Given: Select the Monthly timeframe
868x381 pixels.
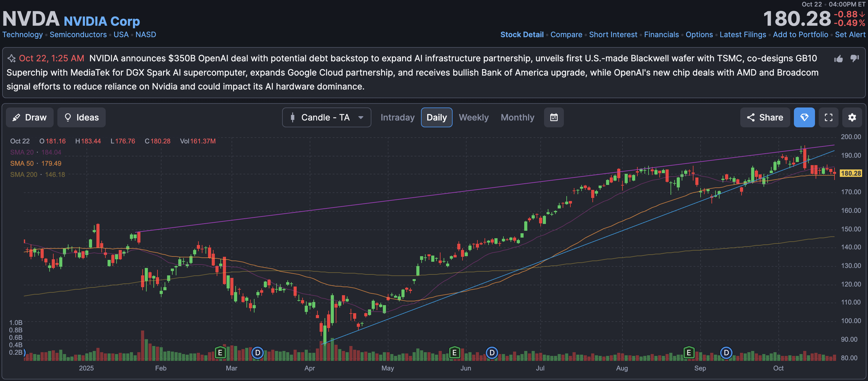Looking at the screenshot, I should pyautogui.click(x=517, y=117).
